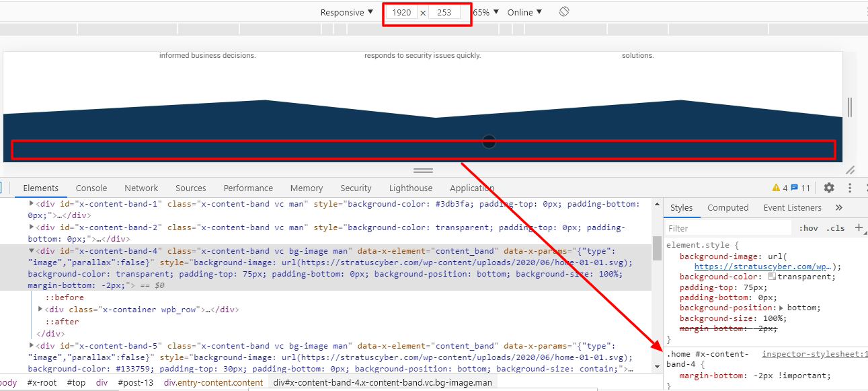The width and height of the screenshot is (868, 391).
Task: Select #post-13 in the breadcrumb trail
Action: point(136,382)
